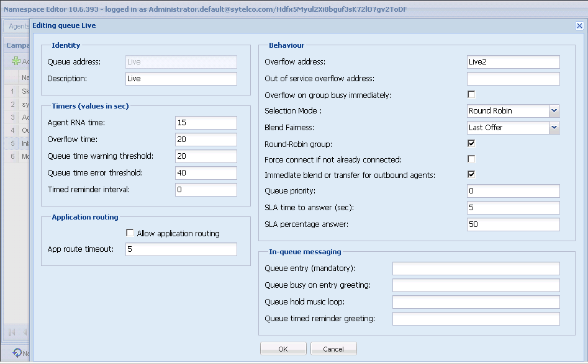Click the Agent RNA time field
588x364 pixels.
[206, 122]
